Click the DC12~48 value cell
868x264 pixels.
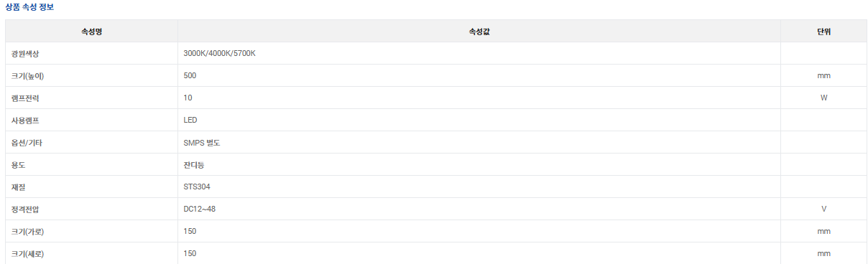pyautogui.click(x=479, y=209)
